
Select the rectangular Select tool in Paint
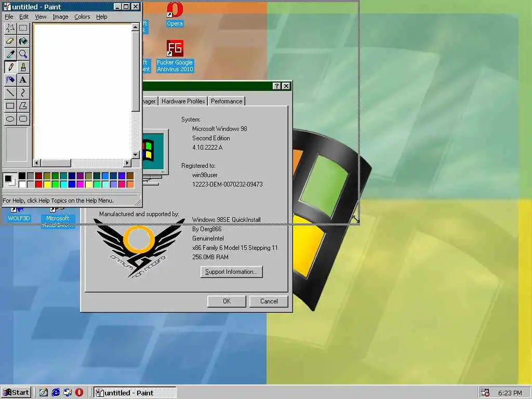23,28
